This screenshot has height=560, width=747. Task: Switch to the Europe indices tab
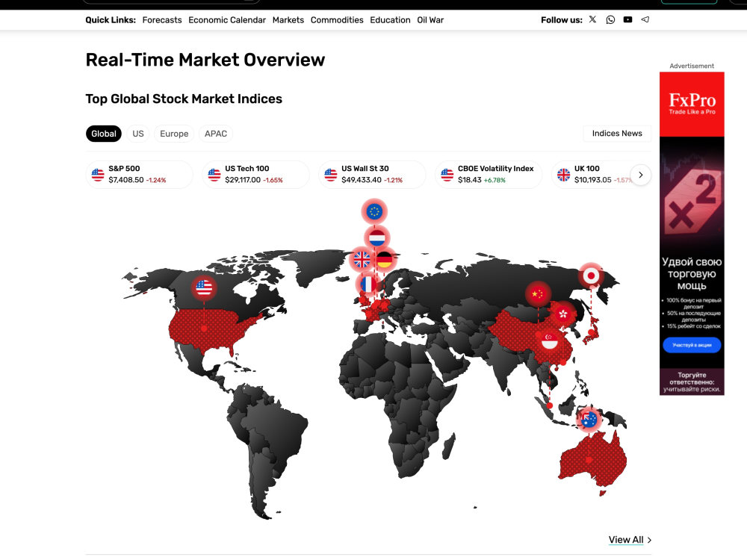pos(174,134)
